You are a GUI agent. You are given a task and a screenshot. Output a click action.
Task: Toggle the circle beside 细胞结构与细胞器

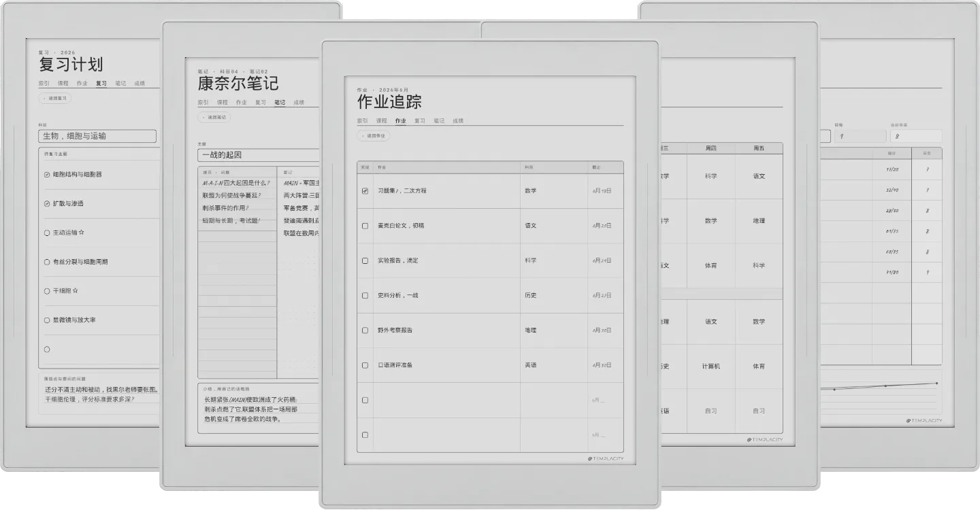tap(47, 174)
